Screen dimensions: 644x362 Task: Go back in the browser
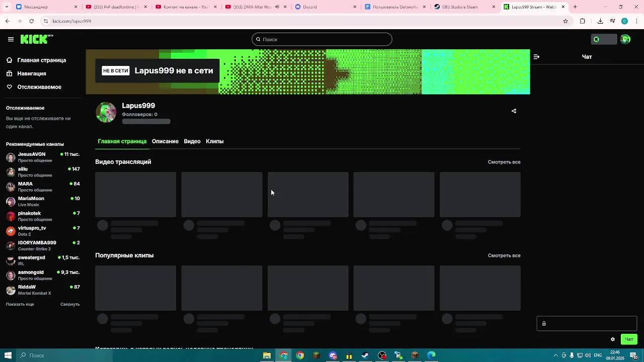click(7, 21)
